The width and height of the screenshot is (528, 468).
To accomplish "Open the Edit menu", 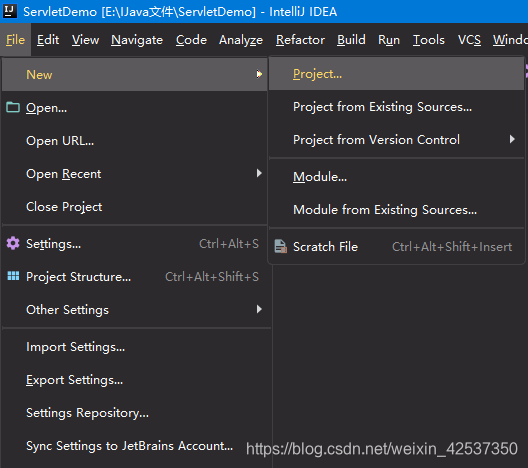I will click(48, 40).
